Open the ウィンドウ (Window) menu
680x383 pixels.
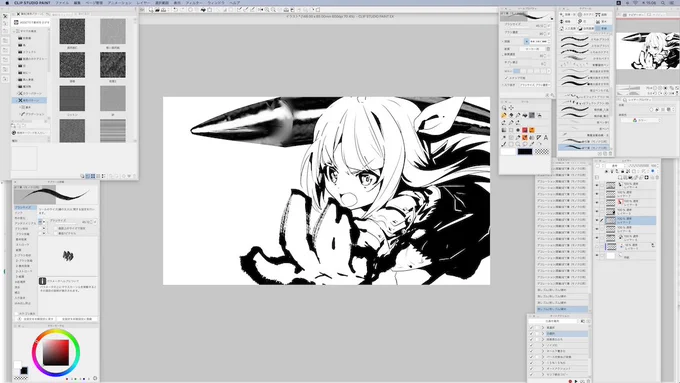coord(216,3)
